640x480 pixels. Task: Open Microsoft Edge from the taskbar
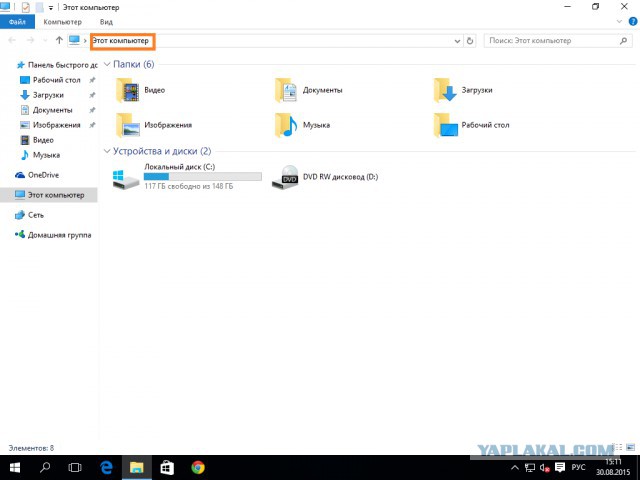pos(105,467)
